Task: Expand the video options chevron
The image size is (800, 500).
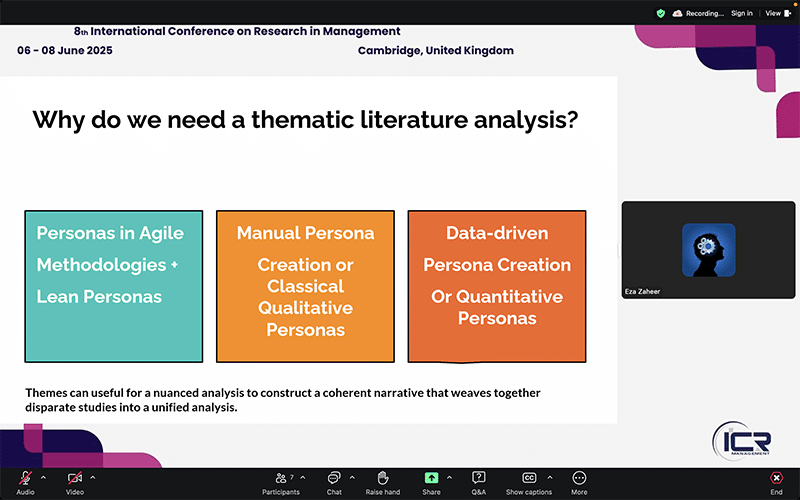Action: (93, 476)
